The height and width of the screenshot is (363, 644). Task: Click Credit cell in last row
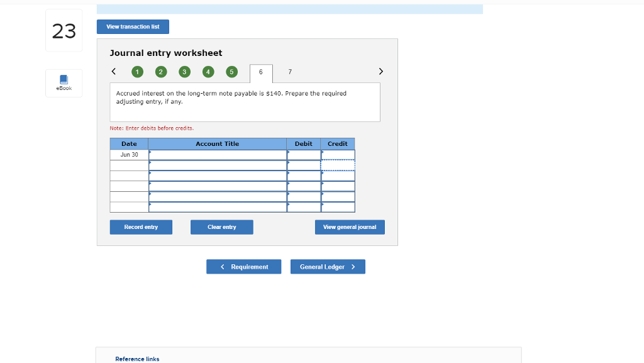pyautogui.click(x=338, y=207)
